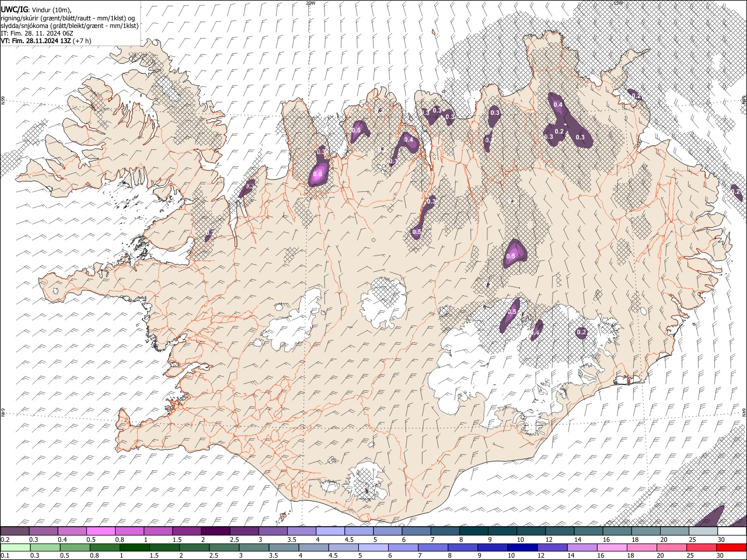Click the lavender swatch at 14 in the bottom row

point(582,547)
